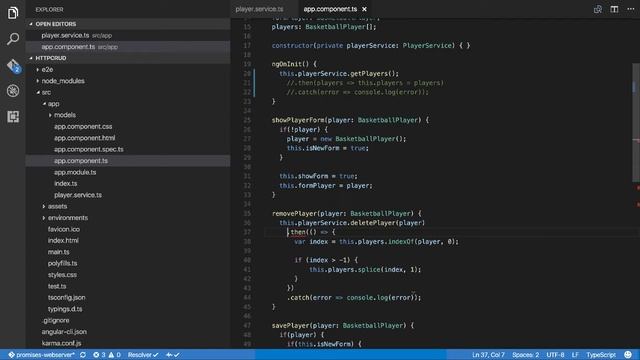Click the split editor icon
The height and width of the screenshot is (360, 640).
point(614,9)
